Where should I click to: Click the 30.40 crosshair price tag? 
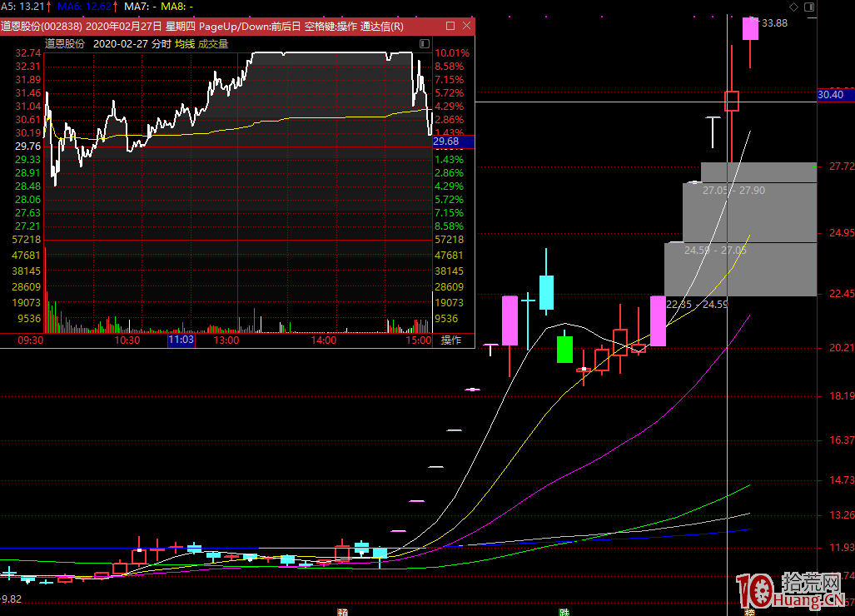[x=834, y=95]
